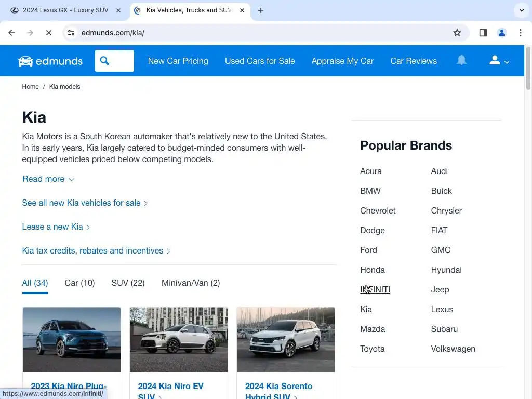Open Used Cars for Sale menu
Viewport: 532px width, 399px height.
(x=260, y=61)
